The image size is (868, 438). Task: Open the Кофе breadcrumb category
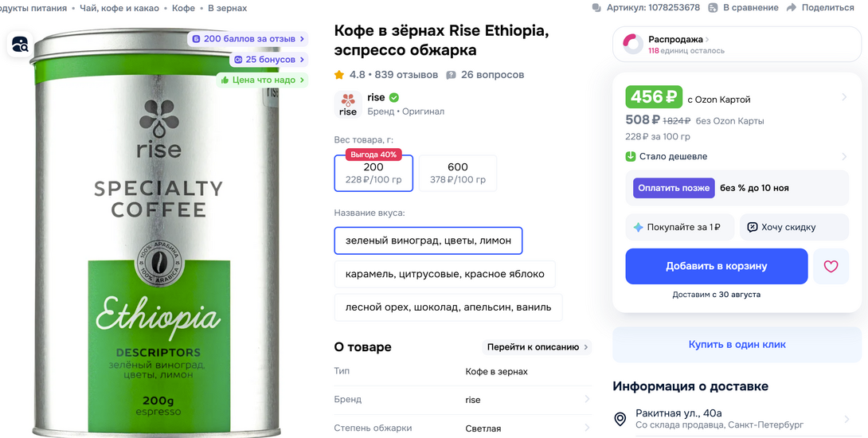click(183, 8)
